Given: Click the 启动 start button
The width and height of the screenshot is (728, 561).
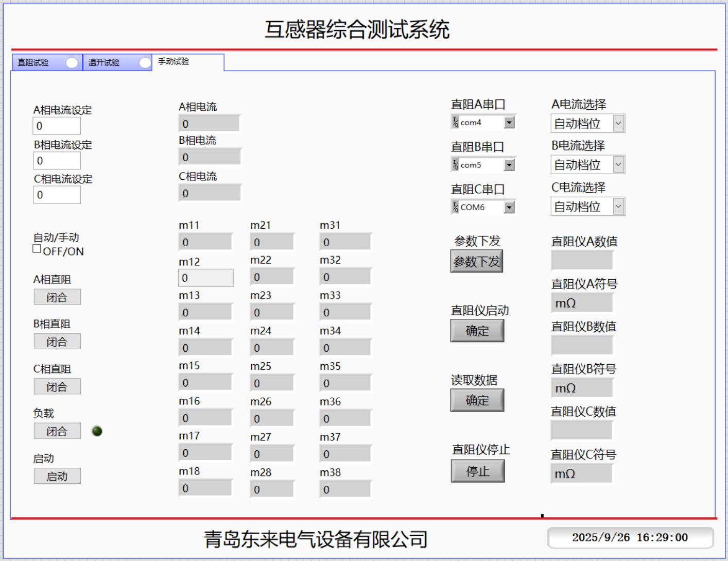Looking at the screenshot, I should 57,477.
